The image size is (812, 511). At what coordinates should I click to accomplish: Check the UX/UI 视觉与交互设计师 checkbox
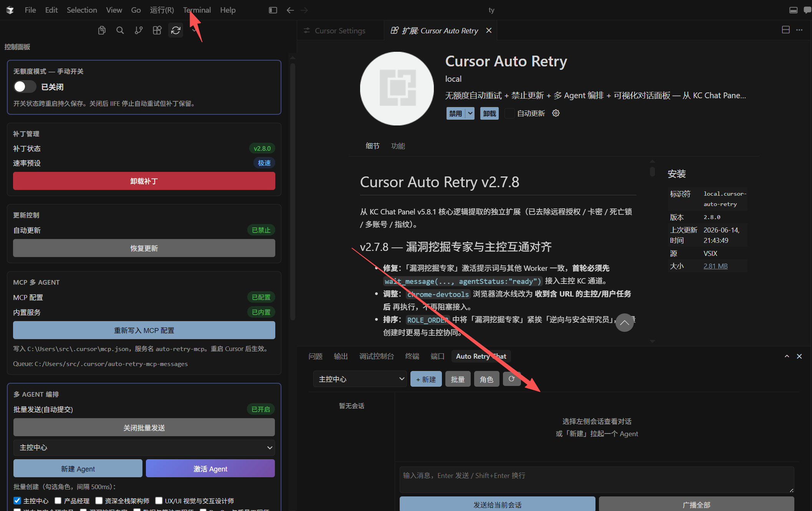(x=159, y=501)
